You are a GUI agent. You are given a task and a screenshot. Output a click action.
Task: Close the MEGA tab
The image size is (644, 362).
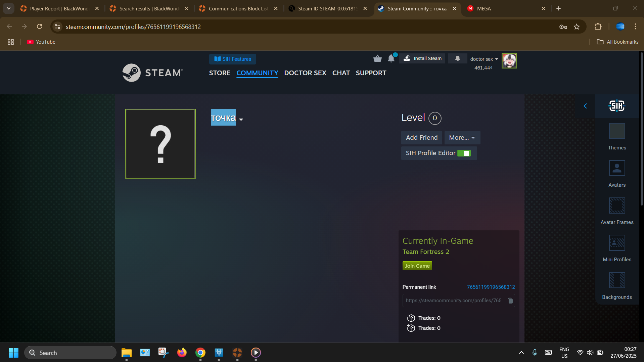pyautogui.click(x=544, y=8)
